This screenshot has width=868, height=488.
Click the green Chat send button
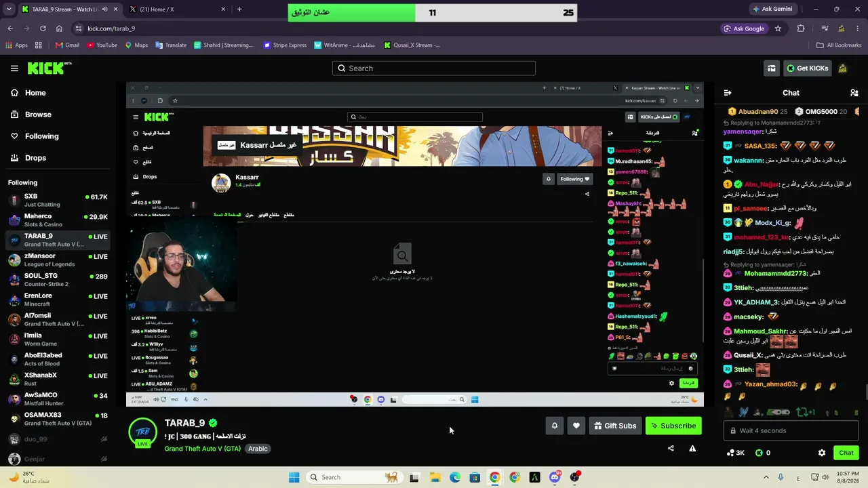(x=846, y=453)
